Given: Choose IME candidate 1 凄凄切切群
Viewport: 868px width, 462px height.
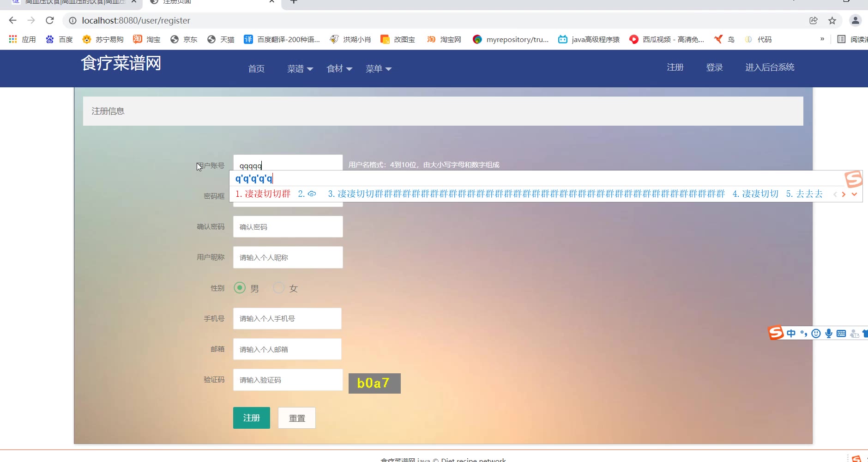Looking at the screenshot, I should click(263, 194).
